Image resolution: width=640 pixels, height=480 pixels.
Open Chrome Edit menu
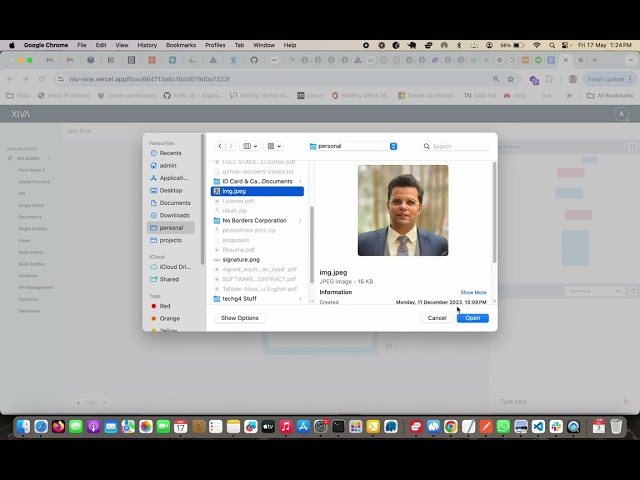(101, 45)
